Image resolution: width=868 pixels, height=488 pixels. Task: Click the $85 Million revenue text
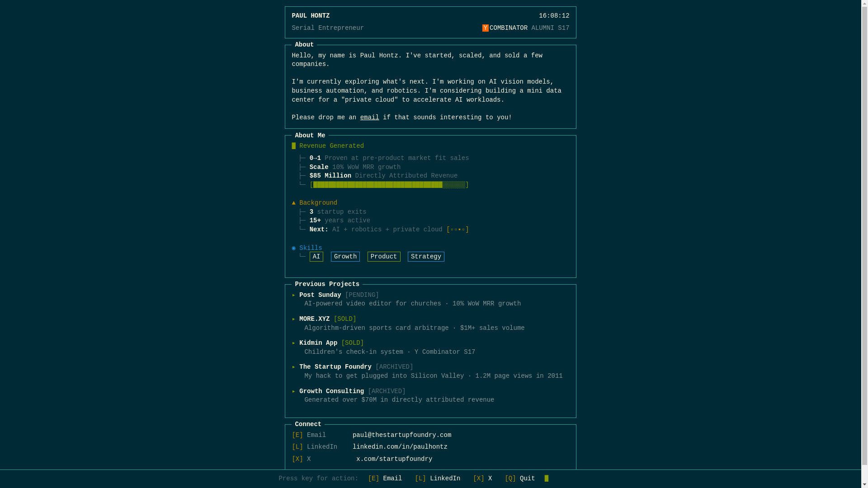(330, 176)
